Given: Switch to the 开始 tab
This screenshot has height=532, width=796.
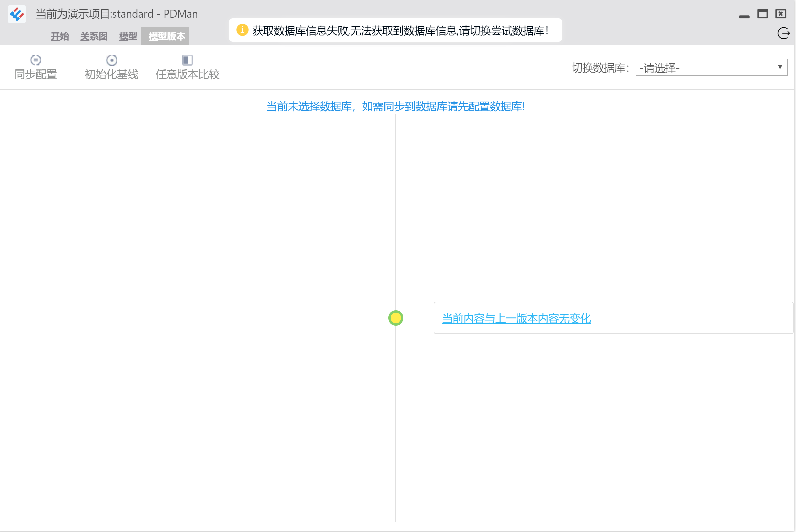Looking at the screenshot, I should tap(60, 36).
